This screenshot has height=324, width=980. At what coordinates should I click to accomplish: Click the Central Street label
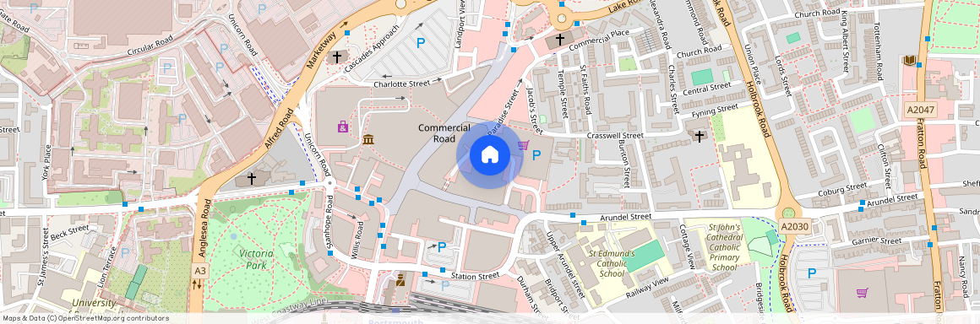point(707,89)
